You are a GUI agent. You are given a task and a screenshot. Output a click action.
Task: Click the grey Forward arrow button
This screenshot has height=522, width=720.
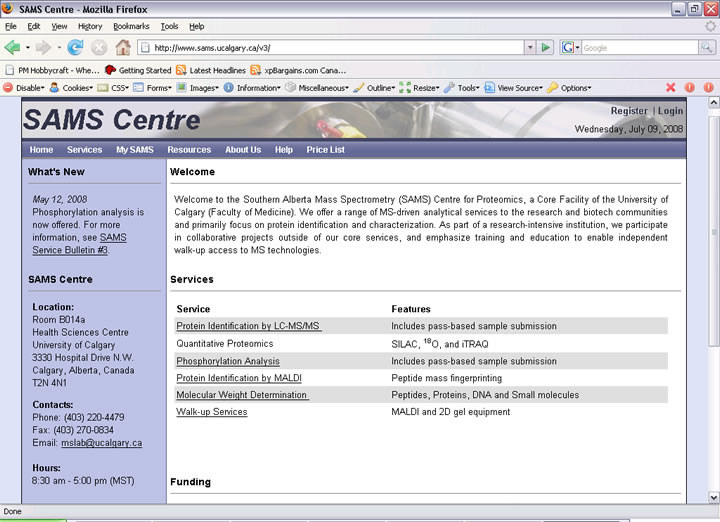click(44, 47)
